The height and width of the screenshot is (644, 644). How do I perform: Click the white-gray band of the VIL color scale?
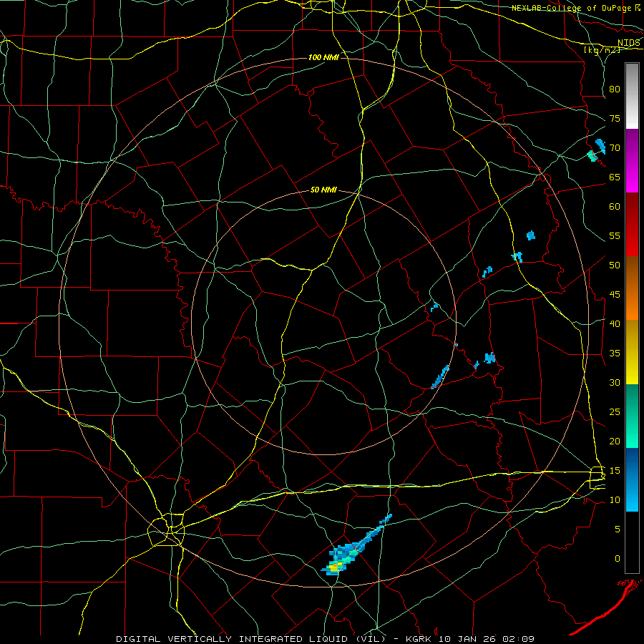pos(632,96)
